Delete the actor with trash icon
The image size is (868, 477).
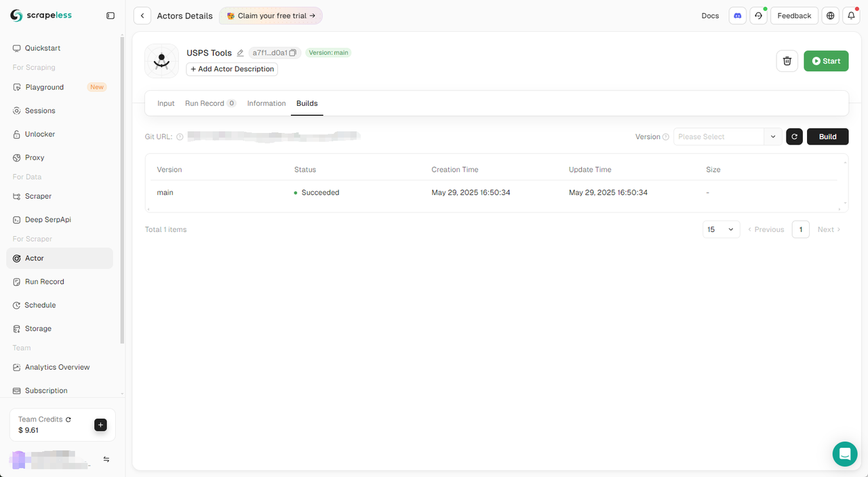tap(787, 61)
